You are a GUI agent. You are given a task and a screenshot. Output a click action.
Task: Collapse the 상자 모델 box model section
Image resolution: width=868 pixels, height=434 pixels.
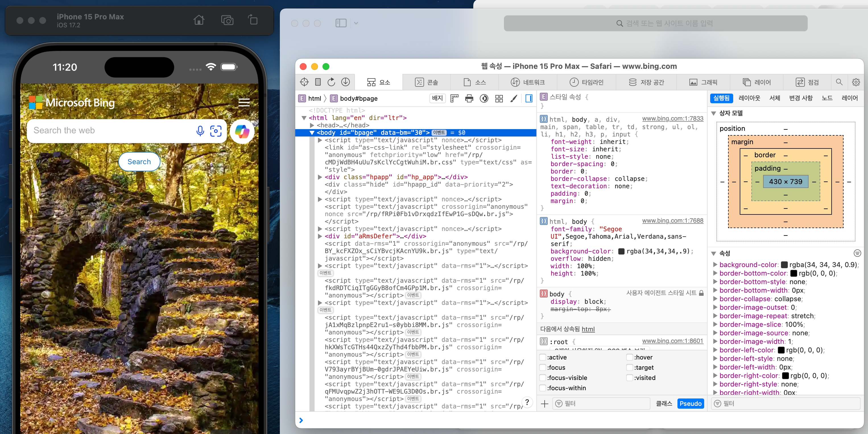pos(713,113)
